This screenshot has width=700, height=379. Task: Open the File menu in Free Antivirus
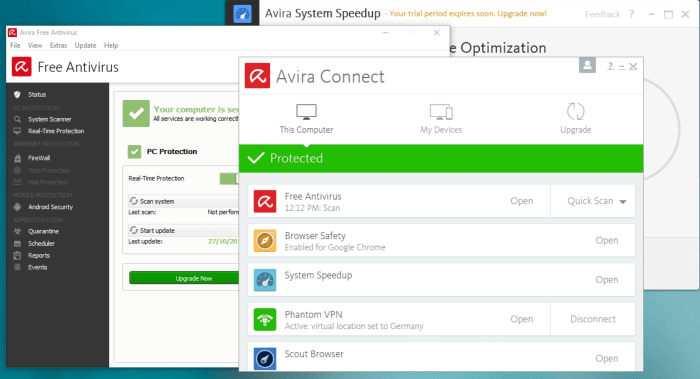point(15,46)
